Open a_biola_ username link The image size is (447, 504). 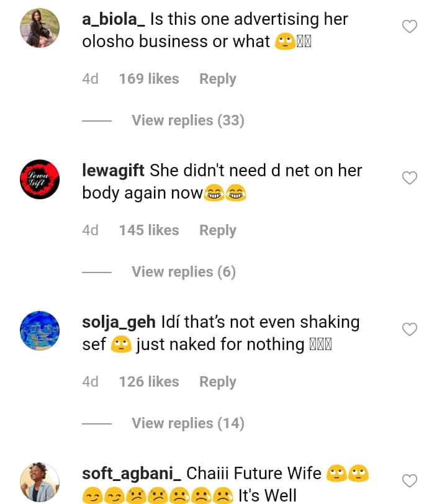pos(114,19)
